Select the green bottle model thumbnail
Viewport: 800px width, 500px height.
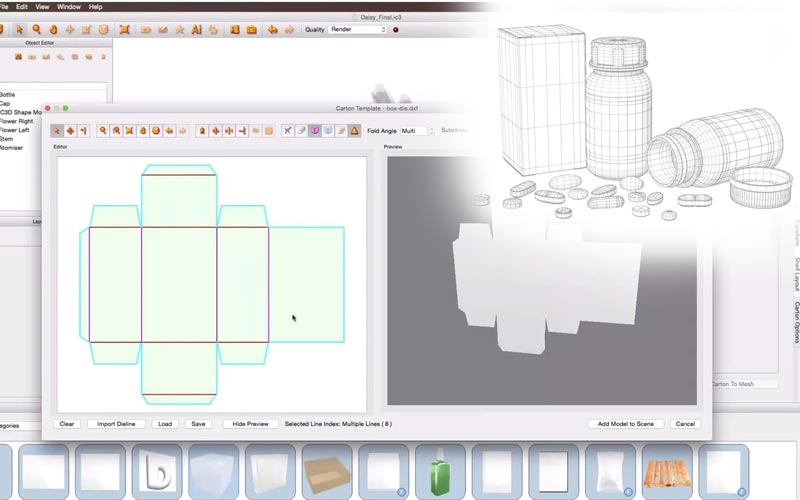point(440,472)
